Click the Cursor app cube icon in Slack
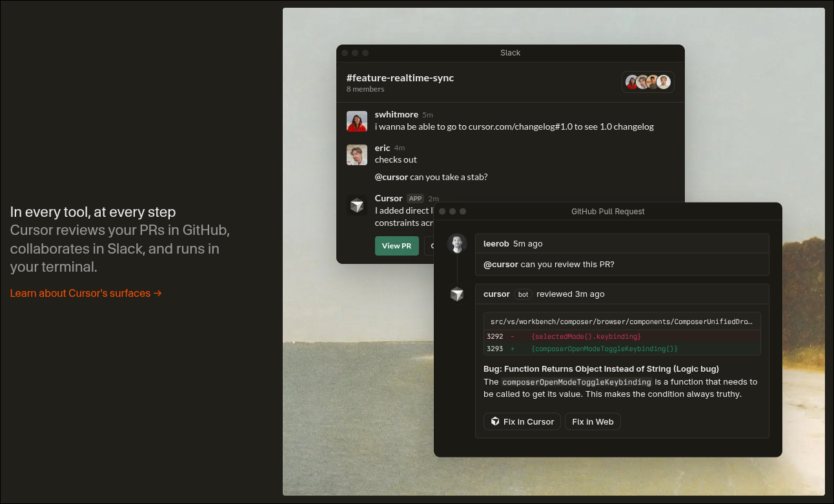The height and width of the screenshot is (504, 834). point(357,205)
